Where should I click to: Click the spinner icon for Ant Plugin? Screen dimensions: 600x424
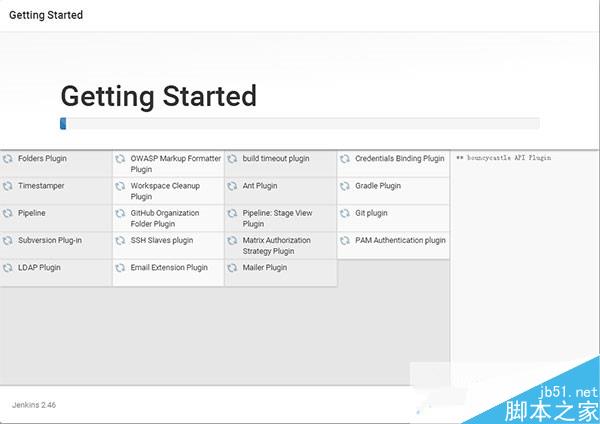coord(232,186)
